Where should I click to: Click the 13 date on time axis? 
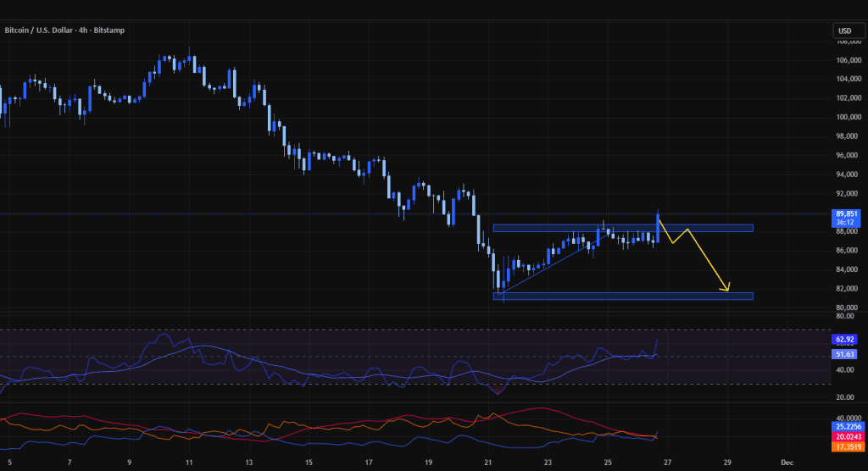pos(248,463)
